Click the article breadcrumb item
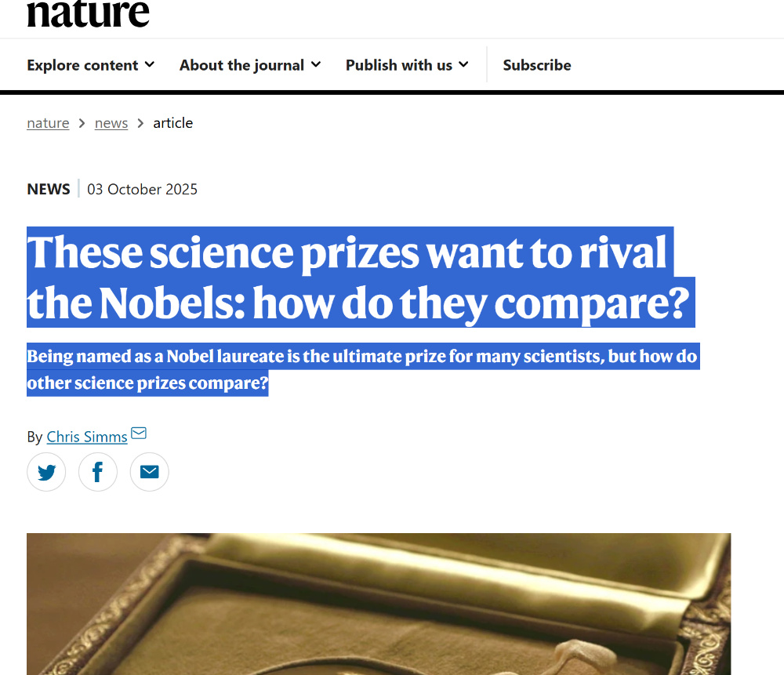The width and height of the screenshot is (784, 675). (x=172, y=123)
